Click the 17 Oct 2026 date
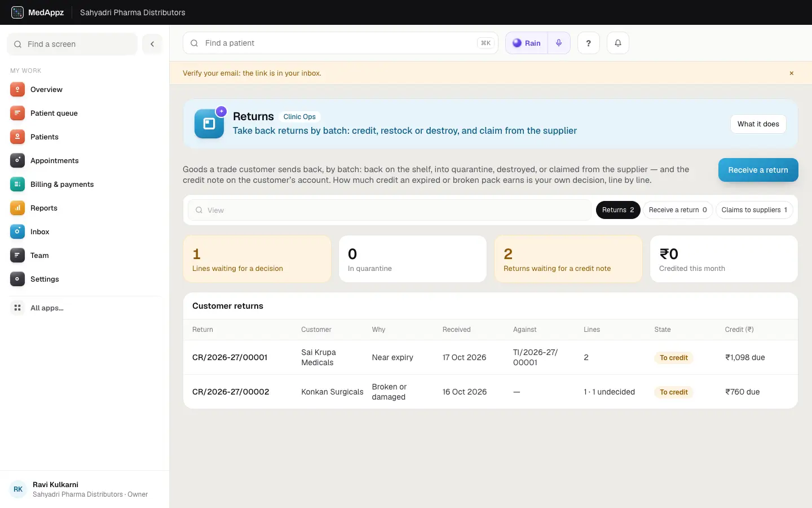812x508 pixels. coord(464,357)
